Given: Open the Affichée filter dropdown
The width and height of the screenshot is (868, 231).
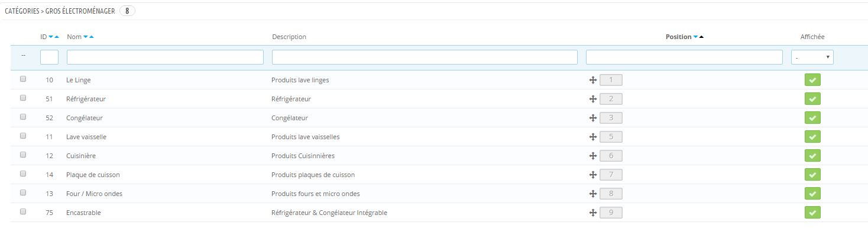Looking at the screenshot, I should (x=812, y=57).
